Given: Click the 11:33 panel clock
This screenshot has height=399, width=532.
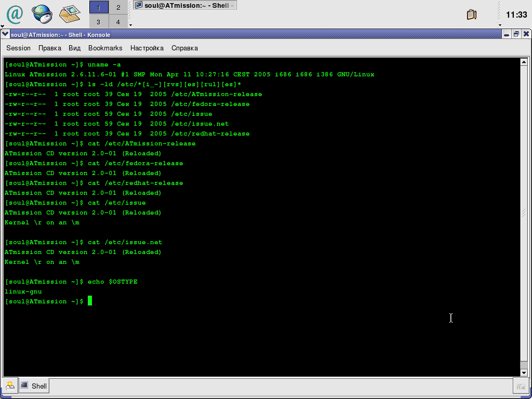Looking at the screenshot, I should [516, 15].
